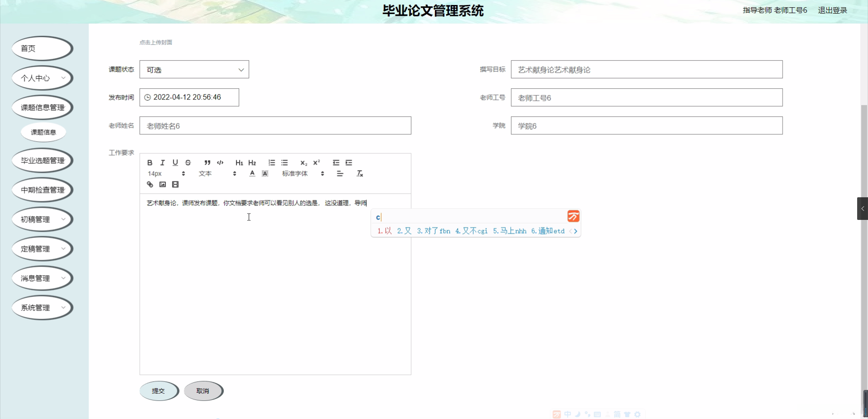This screenshot has height=419, width=868.
Task: Open the 文本 paragraph style dropdown
Action: (x=217, y=174)
